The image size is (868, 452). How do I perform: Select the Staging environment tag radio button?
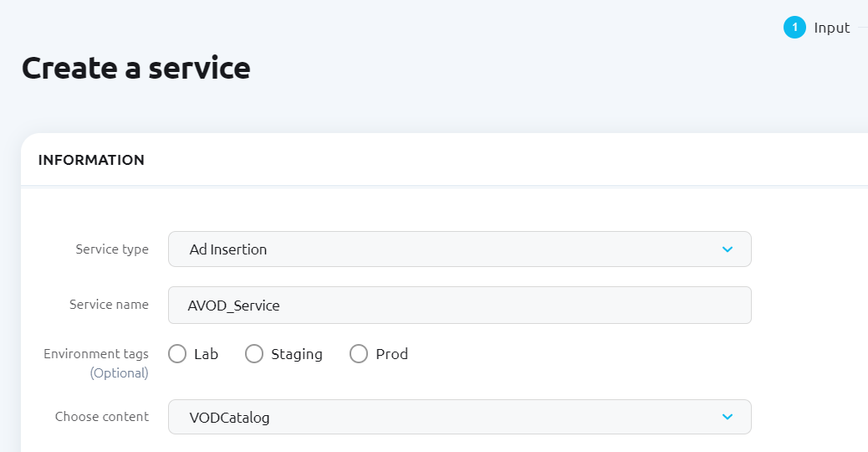pyautogui.click(x=254, y=354)
